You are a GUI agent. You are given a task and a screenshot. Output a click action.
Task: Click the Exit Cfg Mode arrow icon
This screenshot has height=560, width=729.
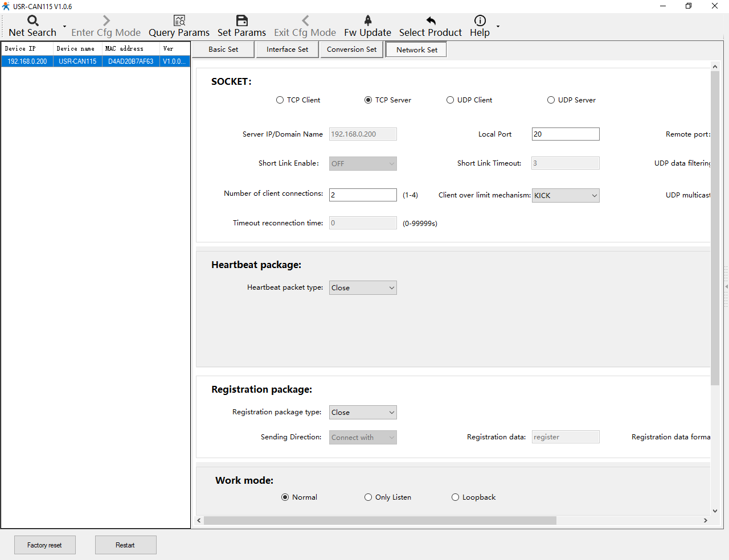(305, 21)
